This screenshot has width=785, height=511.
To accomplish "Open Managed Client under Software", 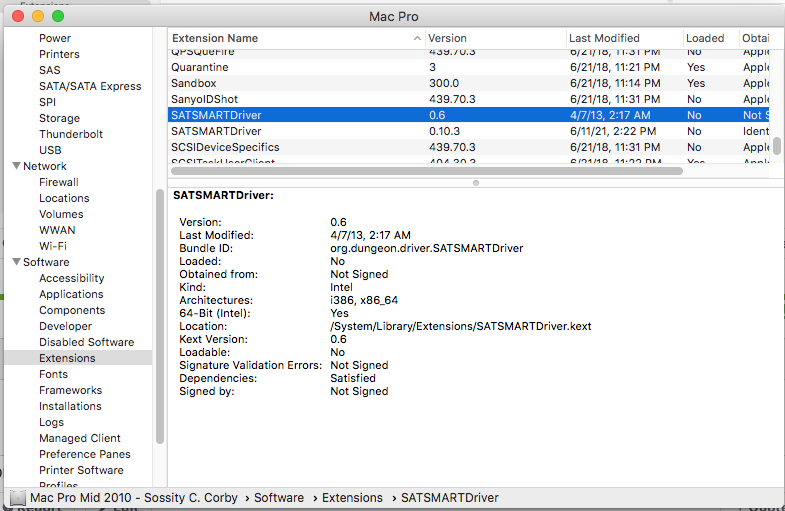I will click(x=80, y=438).
